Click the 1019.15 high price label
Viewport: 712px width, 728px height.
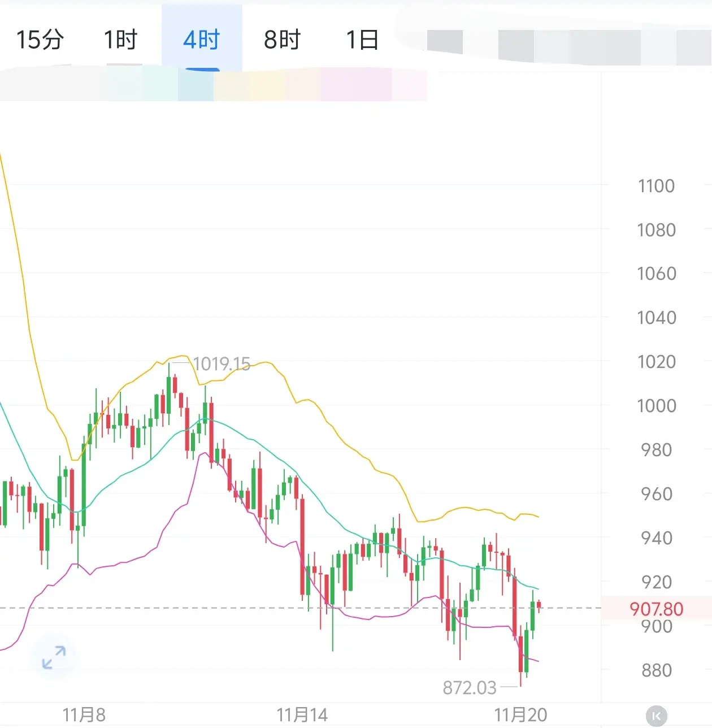[x=222, y=364]
